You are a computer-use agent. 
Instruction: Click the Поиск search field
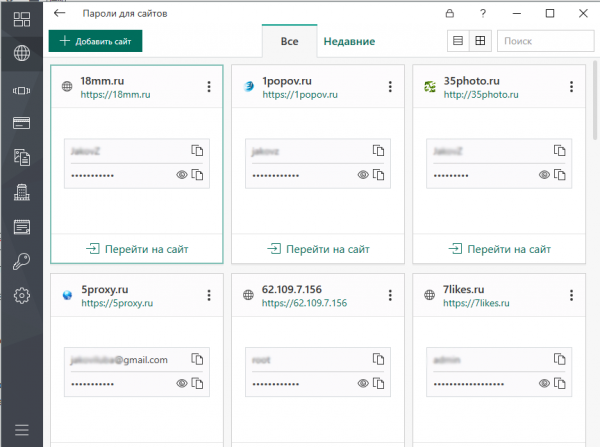click(546, 41)
